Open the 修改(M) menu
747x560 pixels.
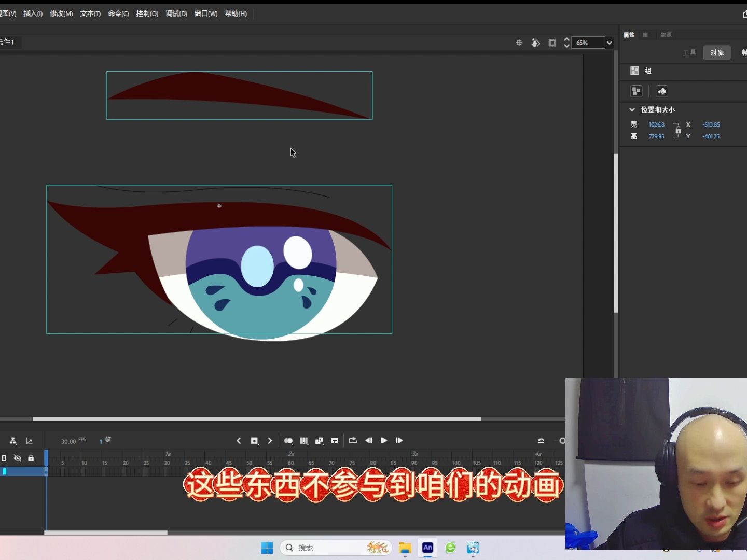coord(61,13)
